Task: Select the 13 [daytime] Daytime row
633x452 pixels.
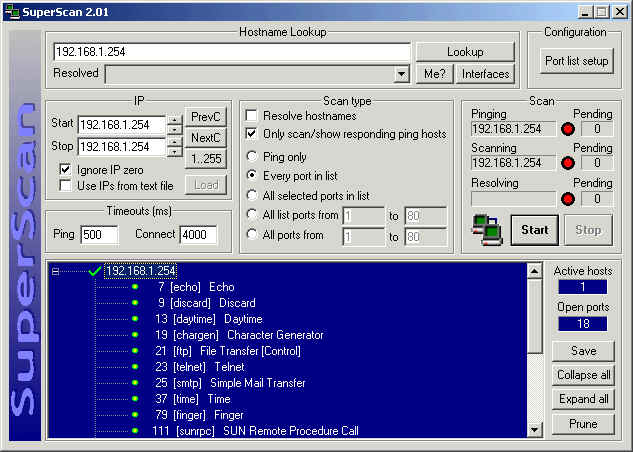Action: 209,319
